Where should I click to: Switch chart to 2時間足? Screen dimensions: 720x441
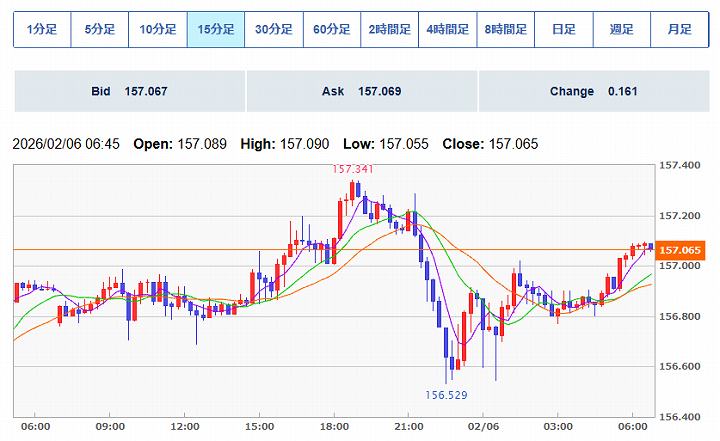point(390,30)
